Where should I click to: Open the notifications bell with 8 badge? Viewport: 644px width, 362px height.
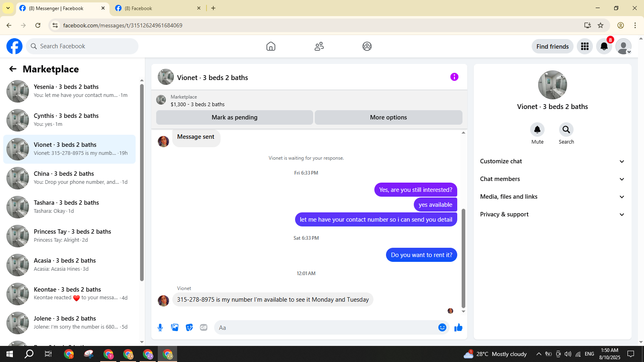604,46
